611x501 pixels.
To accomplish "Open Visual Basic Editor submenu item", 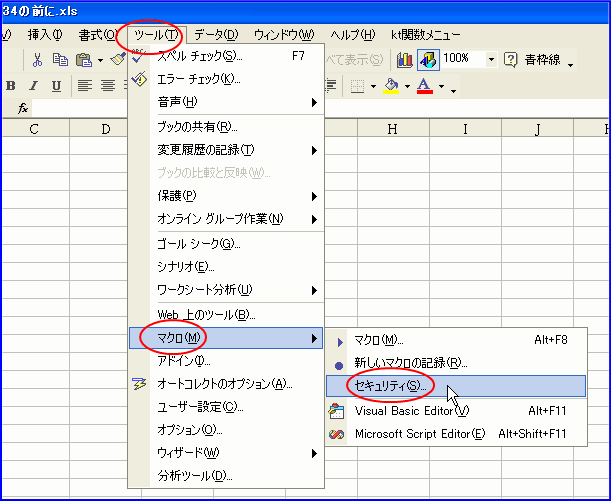I will 456,411.
